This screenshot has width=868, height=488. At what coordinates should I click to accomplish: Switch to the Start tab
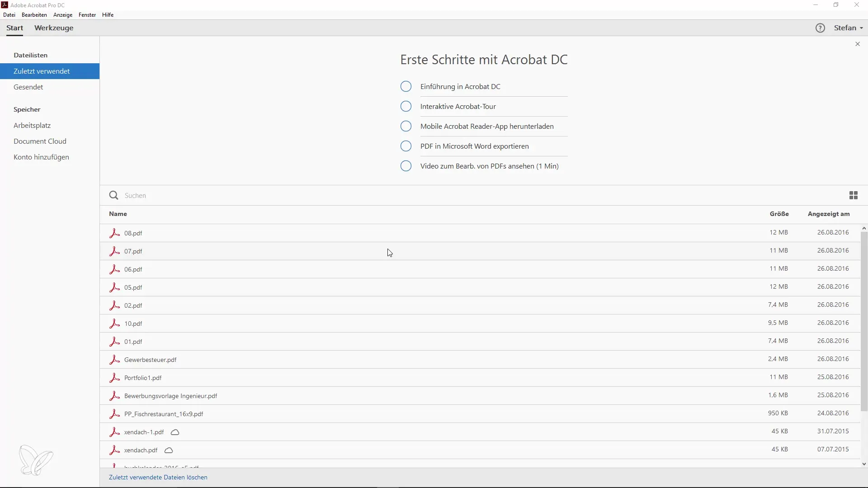[14, 28]
